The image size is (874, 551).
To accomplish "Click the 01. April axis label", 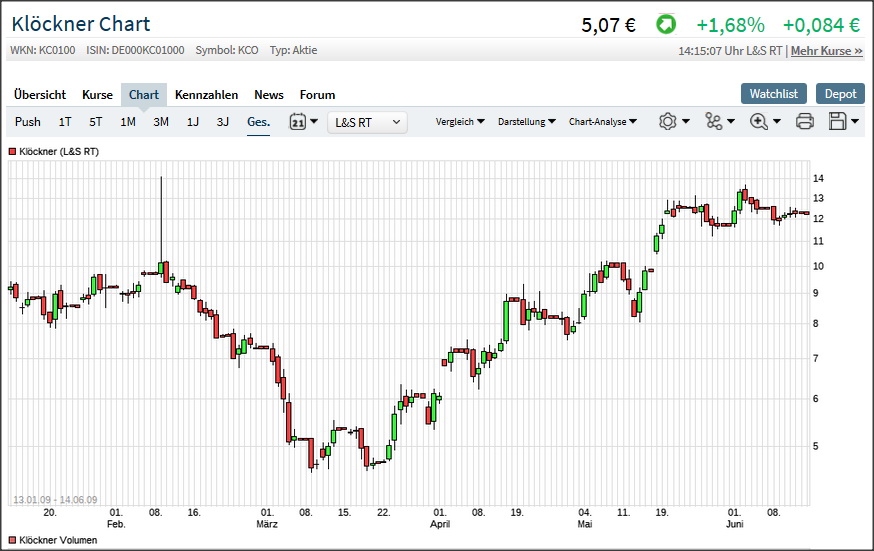I will pyautogui.click(x=440, y=518).
